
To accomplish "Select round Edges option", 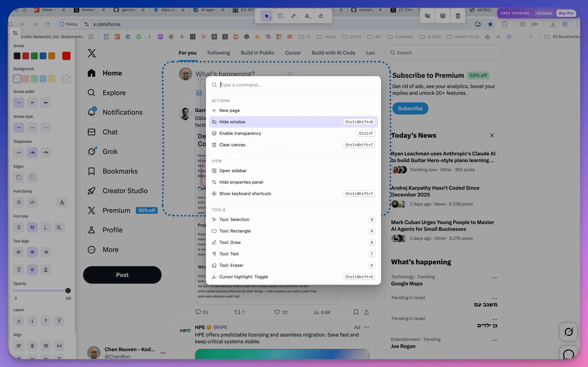I will [32, 177].
